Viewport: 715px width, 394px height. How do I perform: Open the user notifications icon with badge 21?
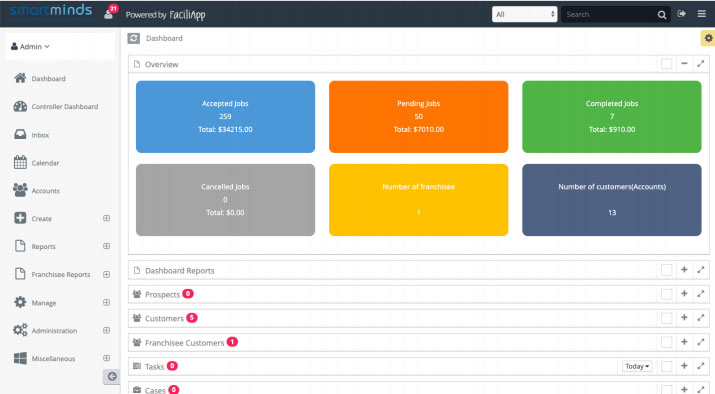[x=110, y=12]
